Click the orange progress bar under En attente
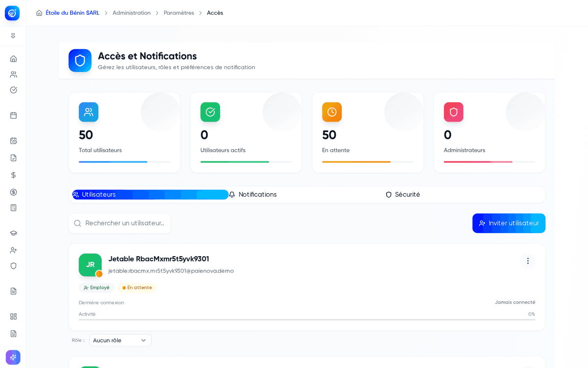 [367, 162]
